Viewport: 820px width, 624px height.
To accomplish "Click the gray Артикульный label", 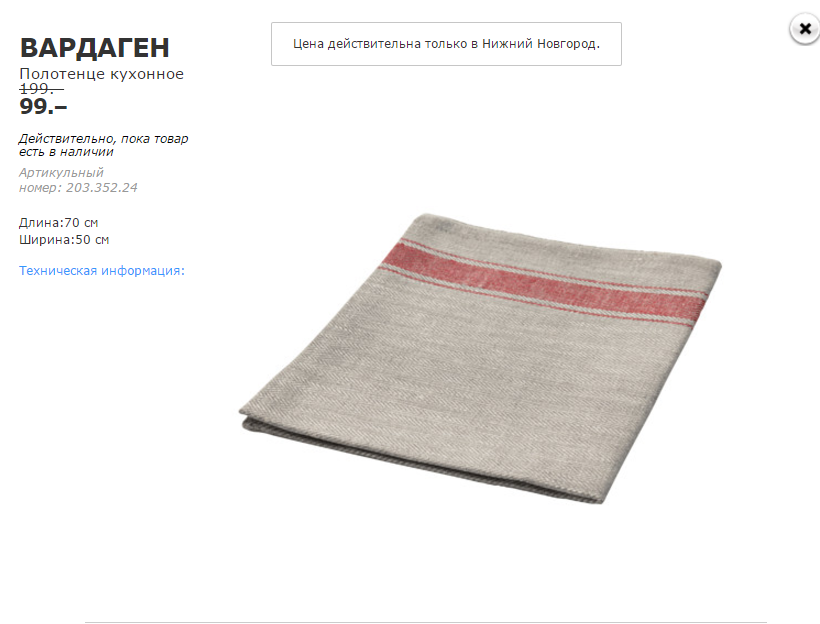I will click(x=61, y=173).
